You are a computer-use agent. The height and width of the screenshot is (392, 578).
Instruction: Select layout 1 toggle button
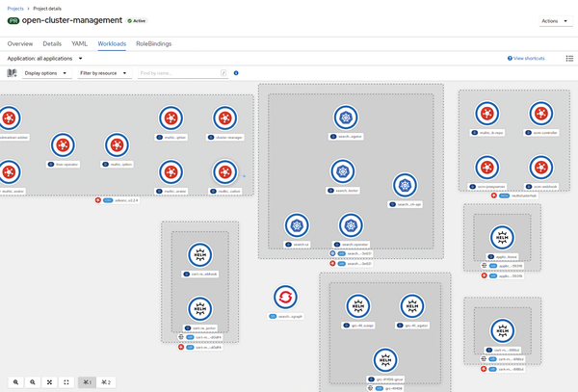87,382
